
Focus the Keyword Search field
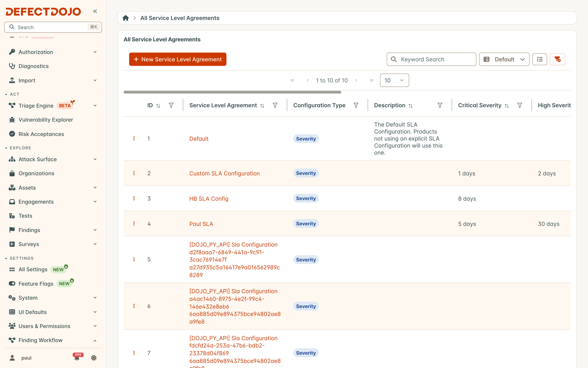(431, 59)
